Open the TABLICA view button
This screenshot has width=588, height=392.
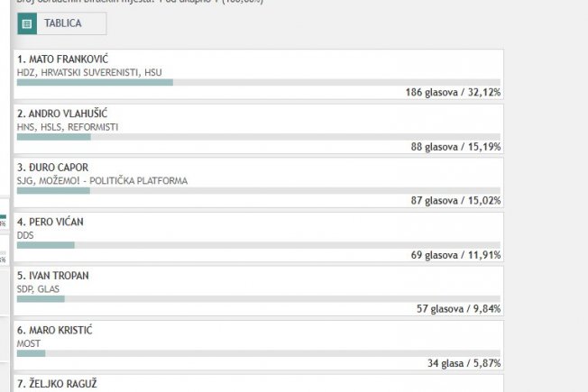pyautogui.click(x=62, y=23)
